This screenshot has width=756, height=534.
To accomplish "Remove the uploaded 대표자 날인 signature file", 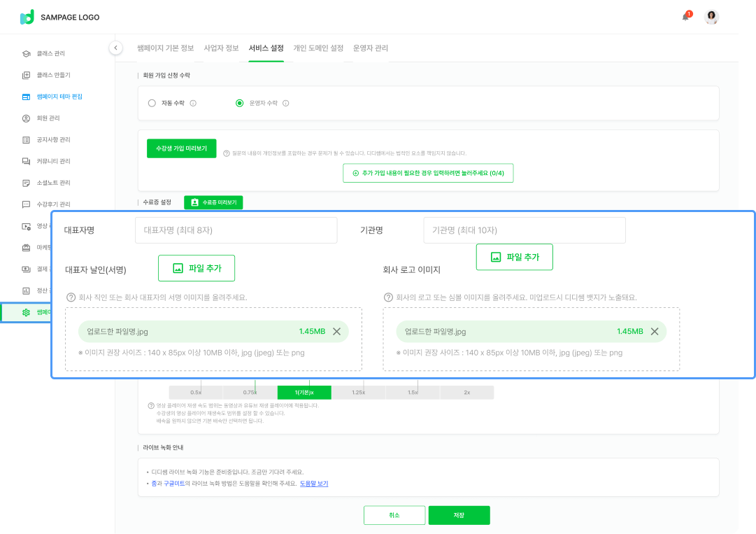I will click(x=336, y=331).
